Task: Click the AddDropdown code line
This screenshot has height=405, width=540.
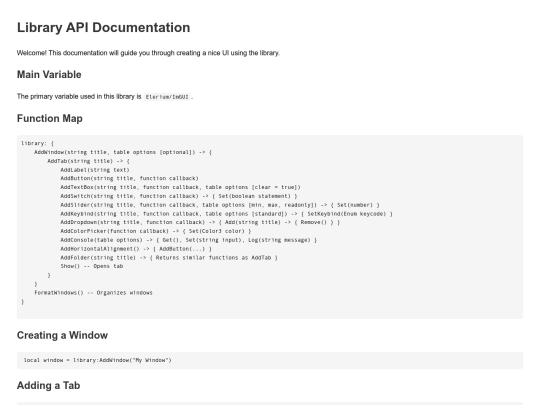Action: tap(200, 222)
